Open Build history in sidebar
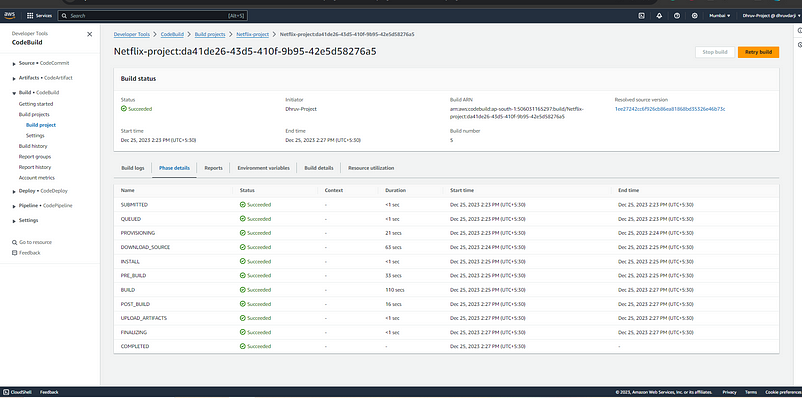 coord(33,146)
